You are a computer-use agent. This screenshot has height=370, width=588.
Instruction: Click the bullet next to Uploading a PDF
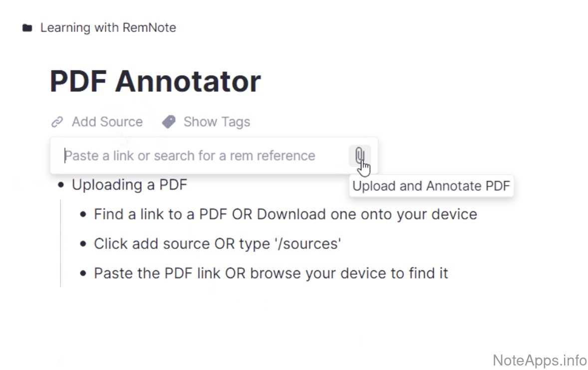point(61,185)
